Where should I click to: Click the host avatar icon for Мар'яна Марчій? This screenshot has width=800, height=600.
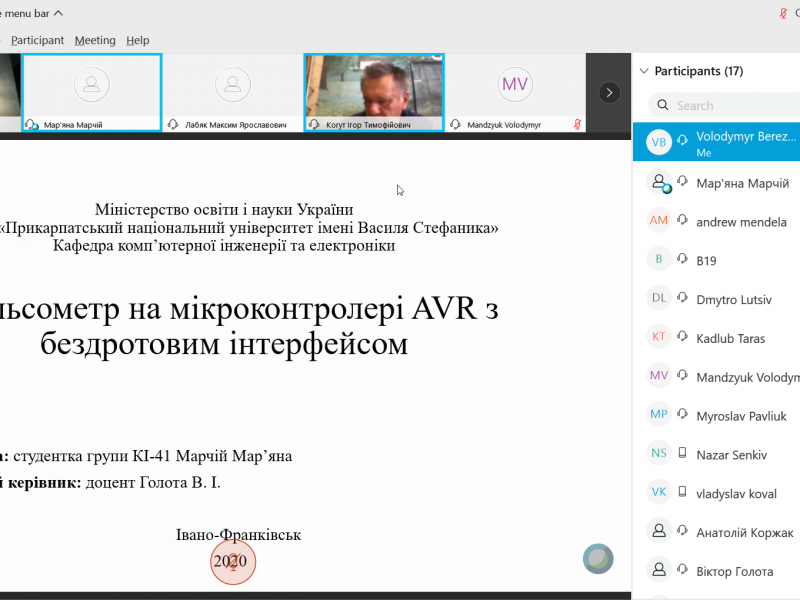[658, 183]
